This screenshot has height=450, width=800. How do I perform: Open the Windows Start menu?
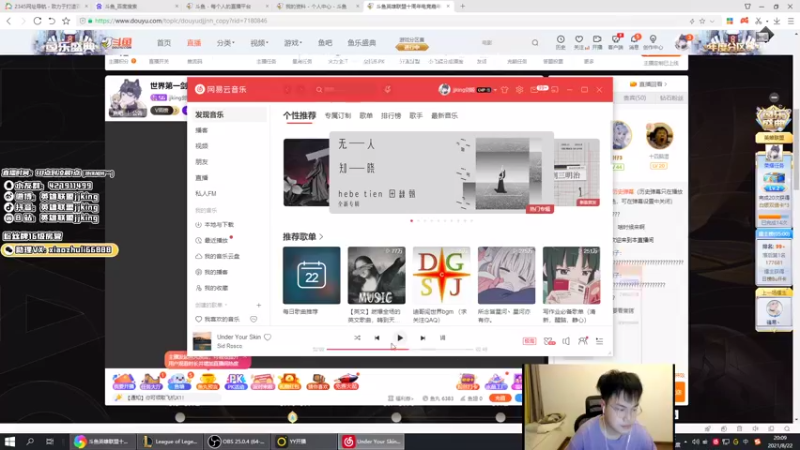tap(10, 441)
